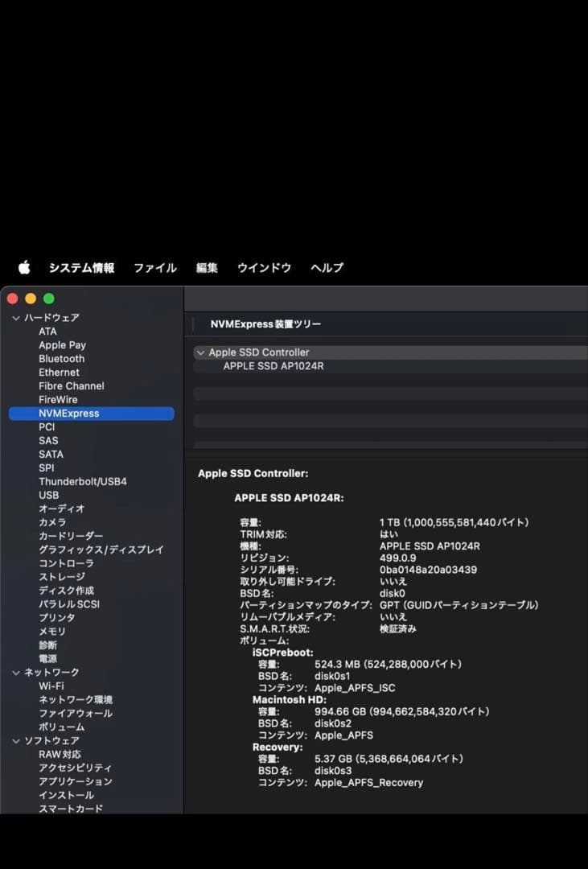Open the システム情報 app menu

click(81, 268)
